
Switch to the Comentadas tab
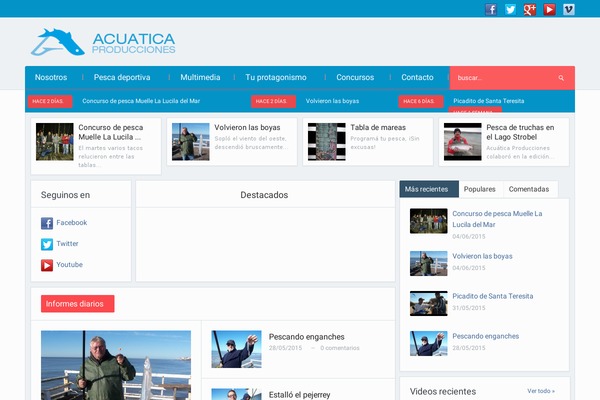pos(529,189)
